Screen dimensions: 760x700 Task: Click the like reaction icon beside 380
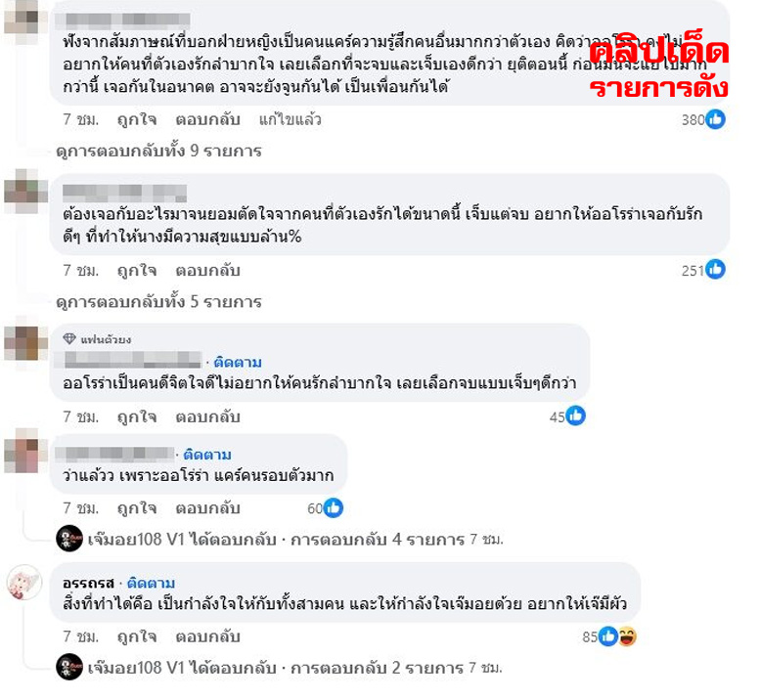click(715, 119)
